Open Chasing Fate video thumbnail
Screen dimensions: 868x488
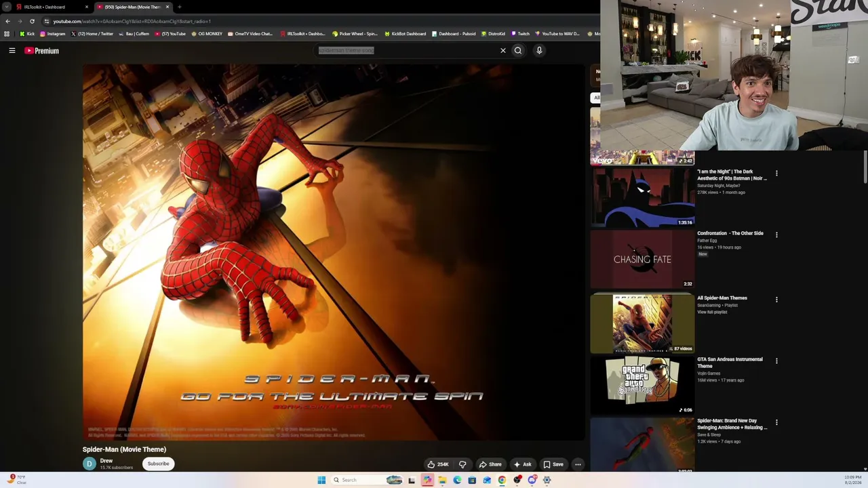coord(642,259)
